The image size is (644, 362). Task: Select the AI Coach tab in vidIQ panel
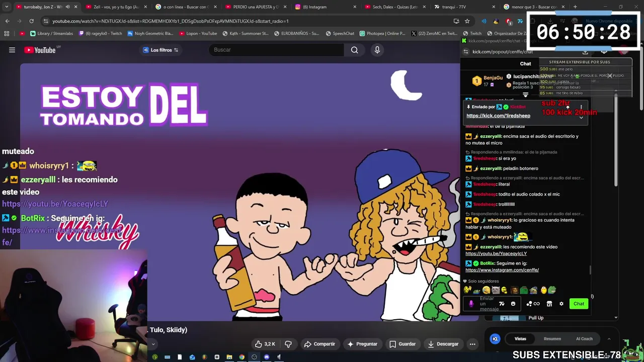pyautogui.click(x=584, y=339)
